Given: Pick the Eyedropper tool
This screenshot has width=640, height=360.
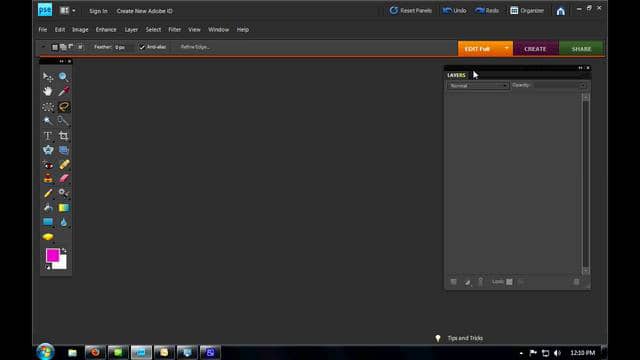Looking at the screenshot, I should pyautogui.click(x=63, y=91).
